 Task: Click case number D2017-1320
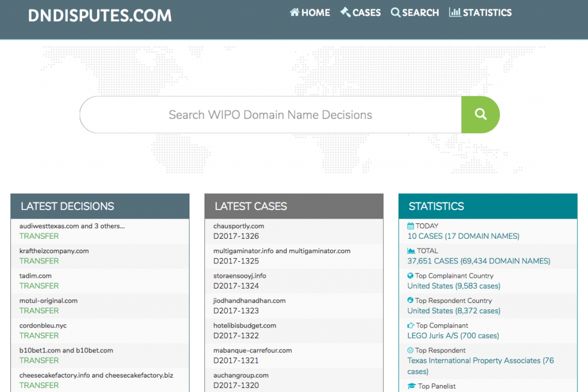point(236,385)
